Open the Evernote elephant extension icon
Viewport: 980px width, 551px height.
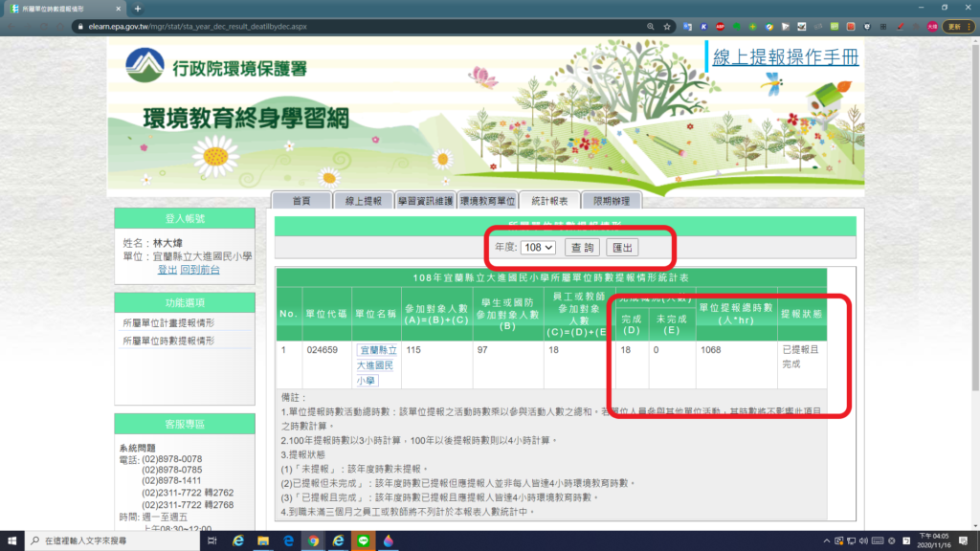[737, 27]
